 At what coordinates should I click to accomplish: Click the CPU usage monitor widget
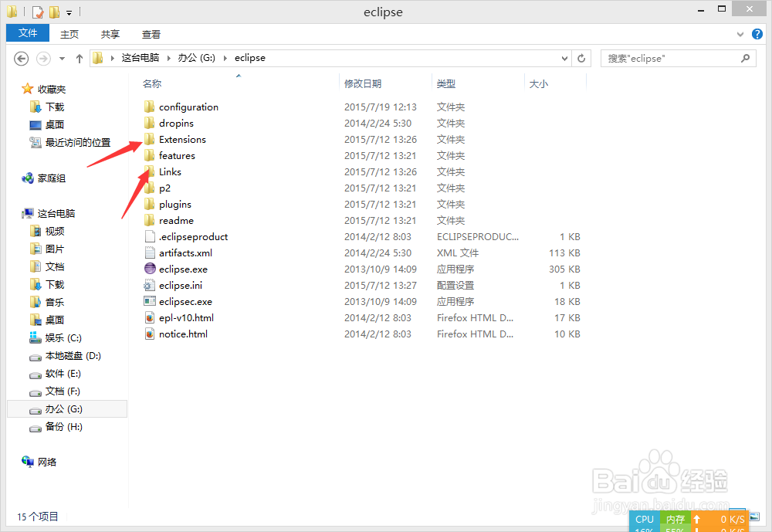pos(644,521)
